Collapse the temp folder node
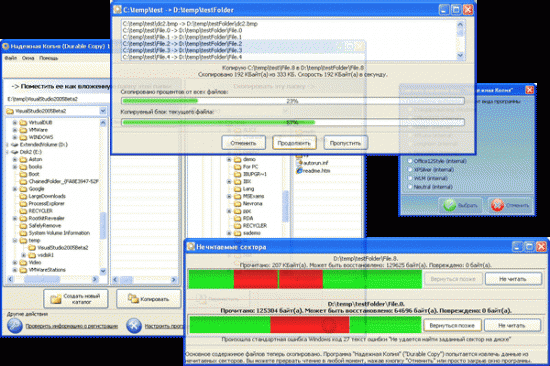This screenshot has width=550, height=366. [x=15, y=240]
